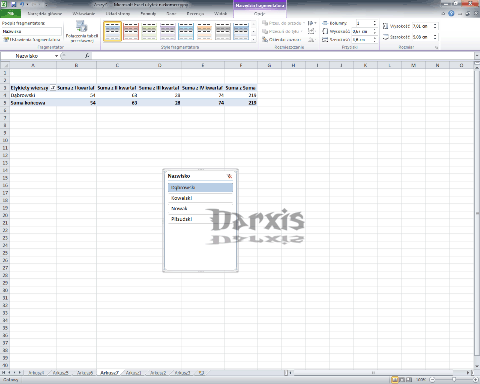Select the red slicer style
The height and width of the screenshot is (384, 480).
tap(131, 31)
